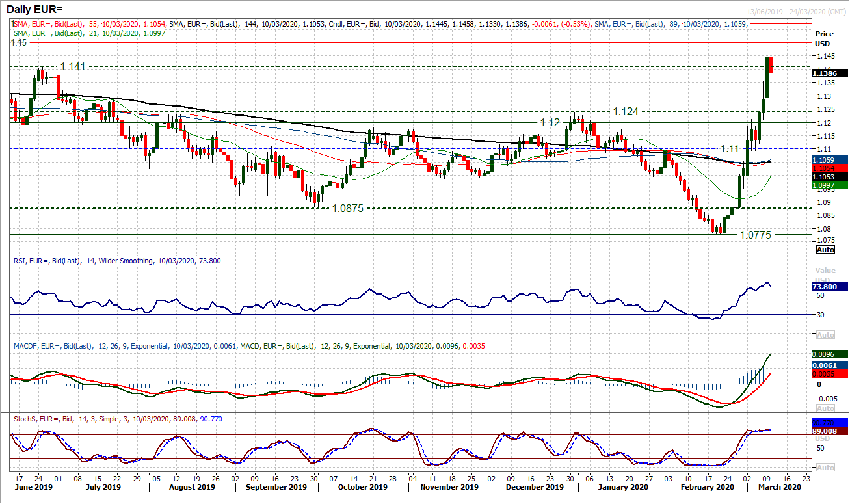Click the RSI 60 axis tick label
850x504 pixels.
click(x=819, y=295)
